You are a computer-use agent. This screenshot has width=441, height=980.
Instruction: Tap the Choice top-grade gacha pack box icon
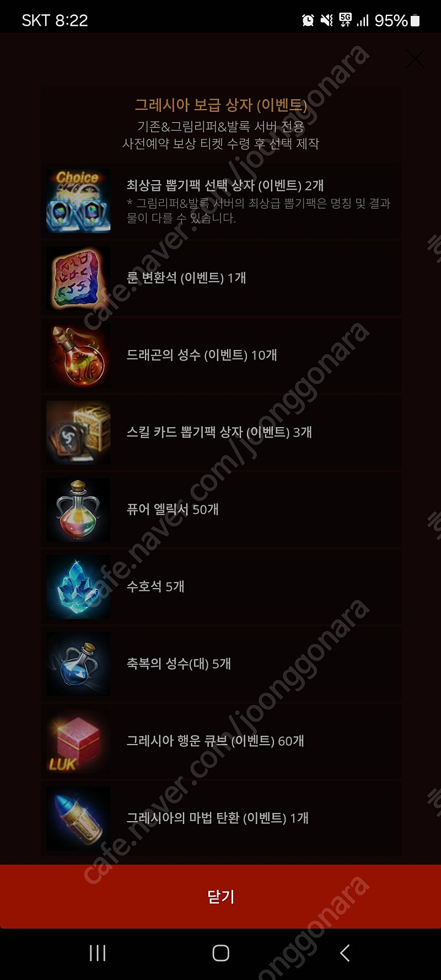tap(78, 201)
